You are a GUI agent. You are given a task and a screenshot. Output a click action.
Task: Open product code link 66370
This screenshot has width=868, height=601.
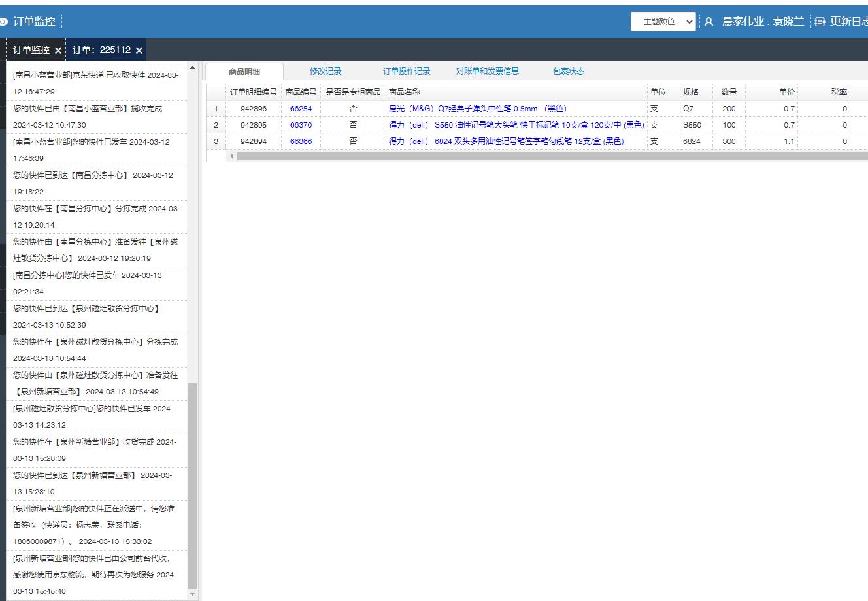coord(301,125)
